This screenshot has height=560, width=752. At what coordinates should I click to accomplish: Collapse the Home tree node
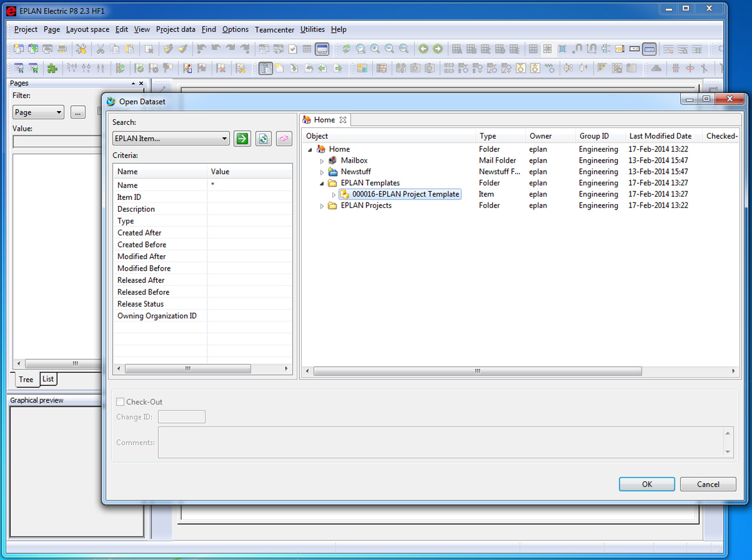pyautogui.click(x=310, y=149)
